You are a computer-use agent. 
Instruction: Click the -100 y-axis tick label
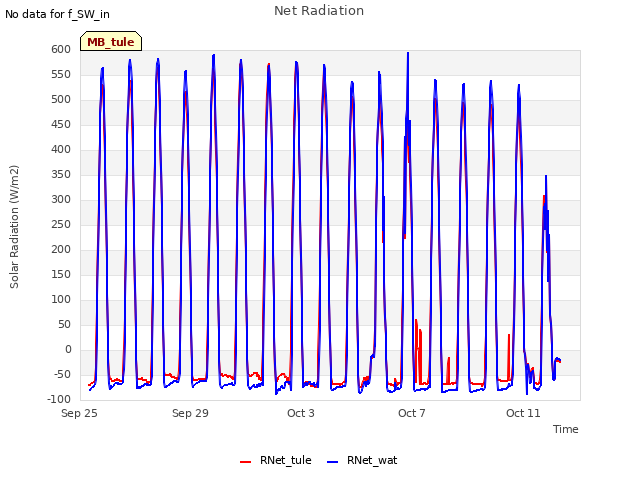point(59,399)
